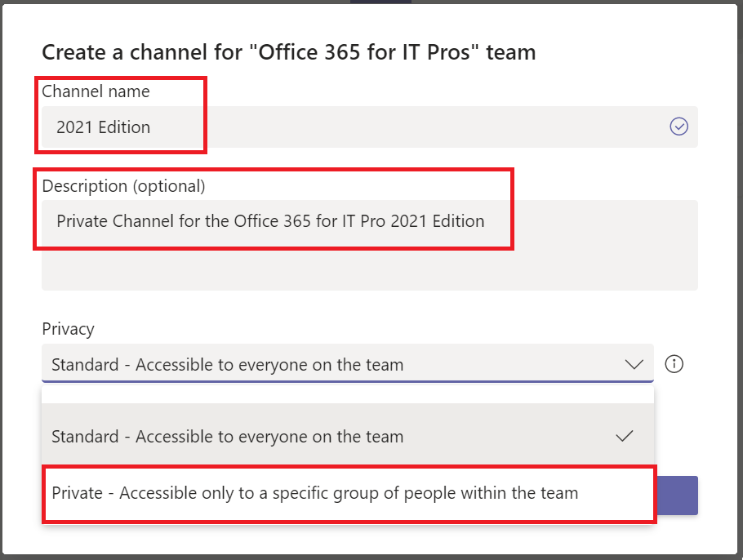Click the validation checkmark icon in Channel name
The image size is (743, 560).
pyautogui.click(x=678, y=127)
